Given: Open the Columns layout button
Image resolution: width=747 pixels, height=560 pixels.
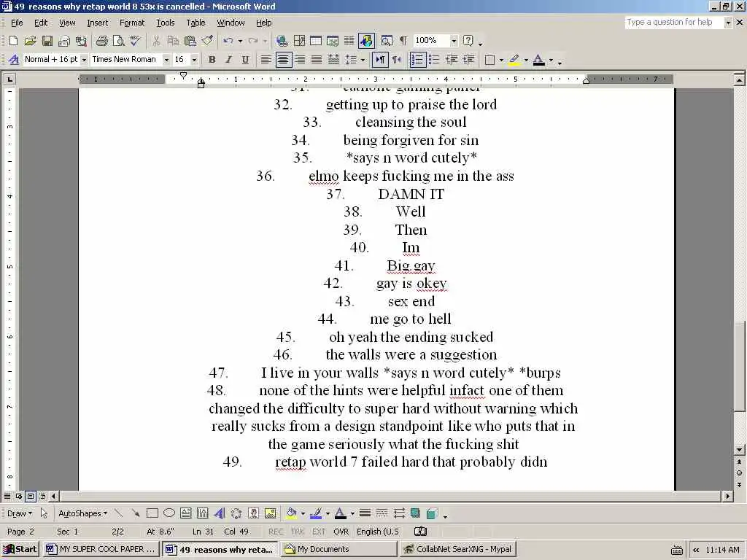Looking at the screenshot, I should pyautogui.click(x=349, y=41).
